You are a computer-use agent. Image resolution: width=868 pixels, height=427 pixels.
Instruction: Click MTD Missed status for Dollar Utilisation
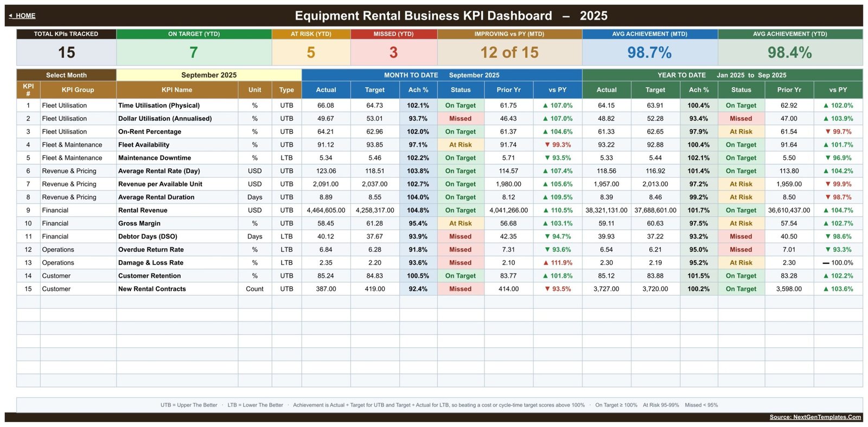pos(461,119)
